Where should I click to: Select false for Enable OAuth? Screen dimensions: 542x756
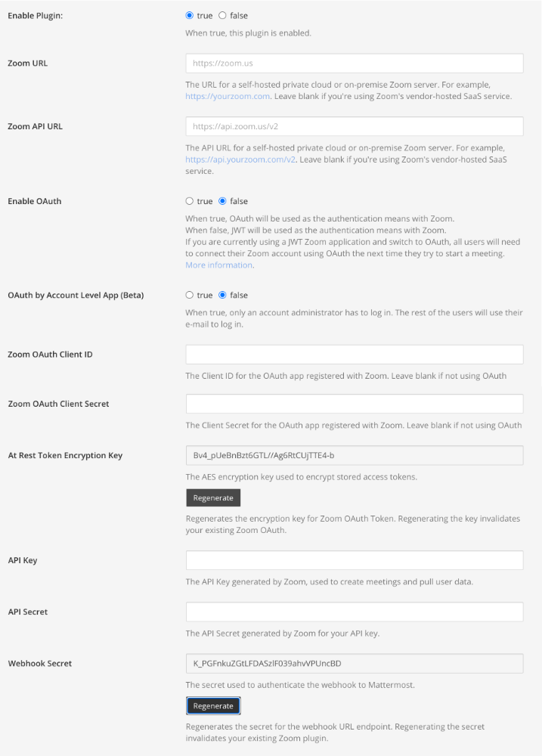click(x=222, y=202)
